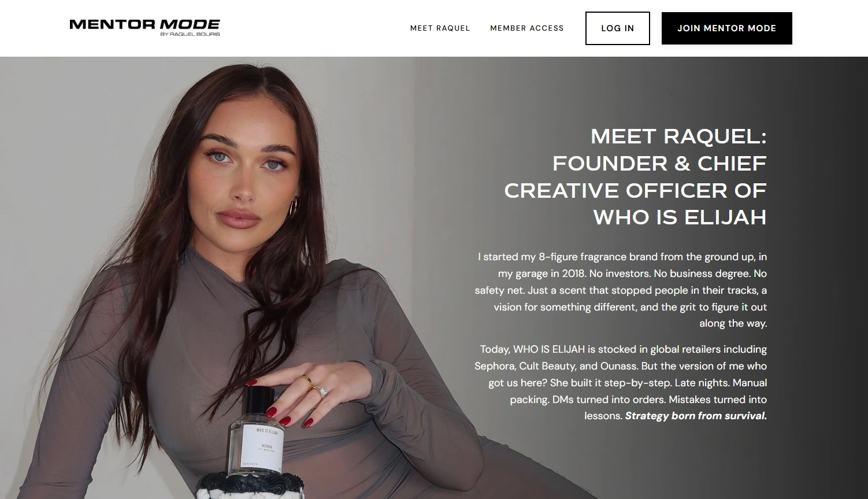Click the "WHO IS ELIJAH" headline line
The image size is (868, 499).
point(680,217)
